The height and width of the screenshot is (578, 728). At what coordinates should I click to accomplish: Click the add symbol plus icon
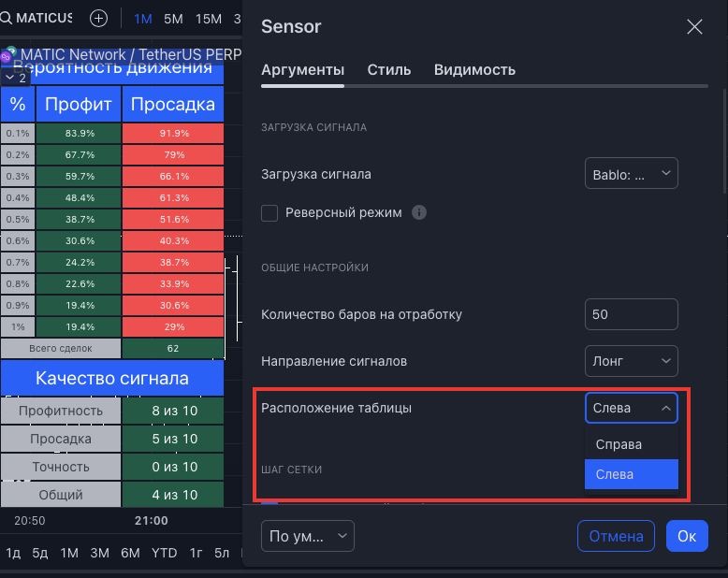pos(98,19)
